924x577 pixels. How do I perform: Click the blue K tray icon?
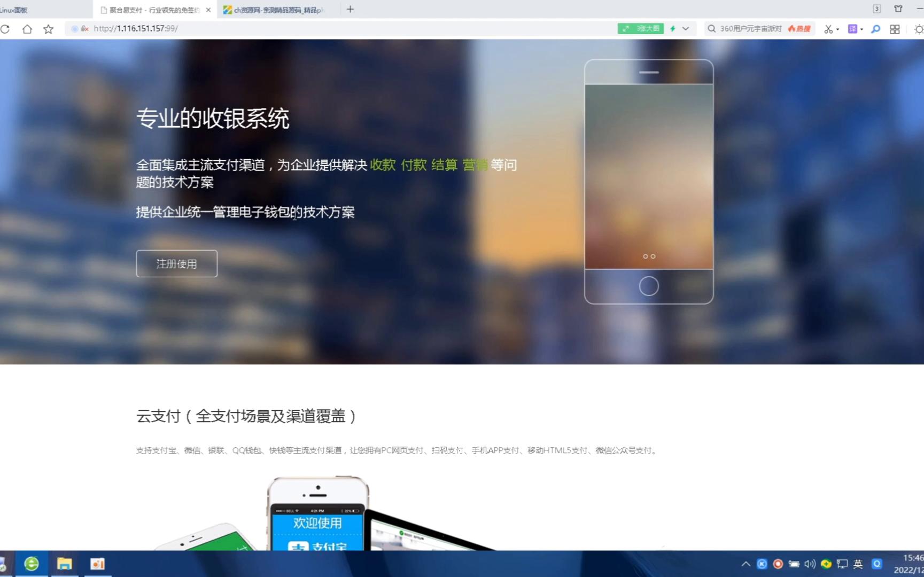[x=762, y=564]
